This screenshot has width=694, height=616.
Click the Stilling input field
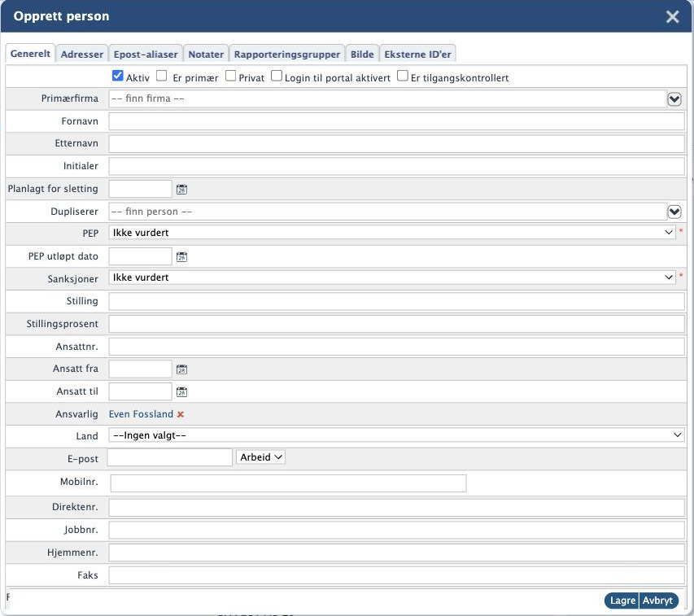(x=396, y=301)
